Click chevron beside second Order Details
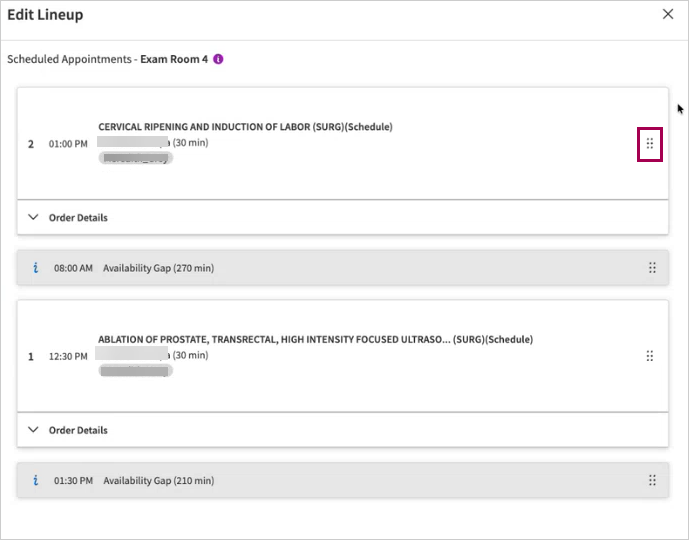The height and width of the screenshot is (540, 689). (x=33, y=430)
